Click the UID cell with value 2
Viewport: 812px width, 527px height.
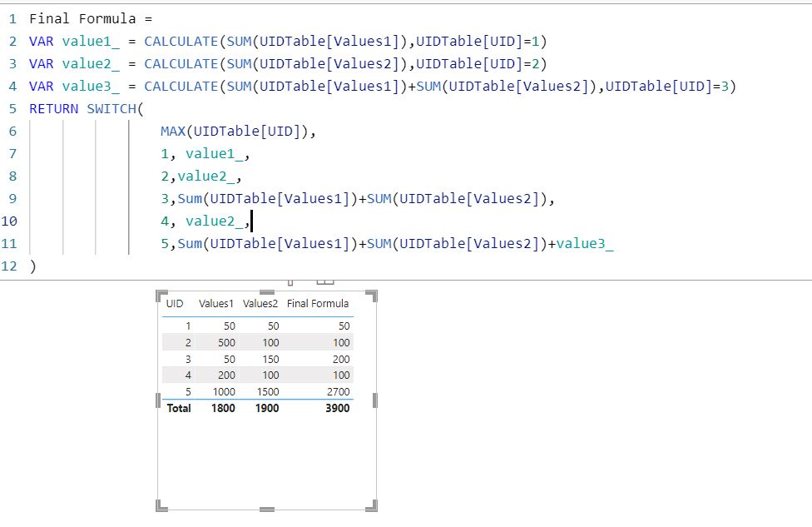(188, 342)
